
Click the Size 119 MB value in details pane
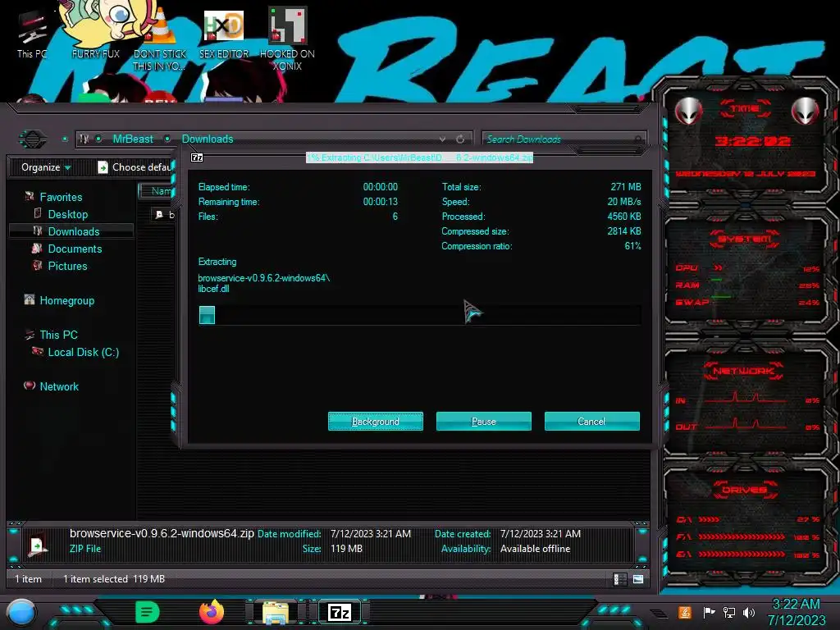(346, 549)
